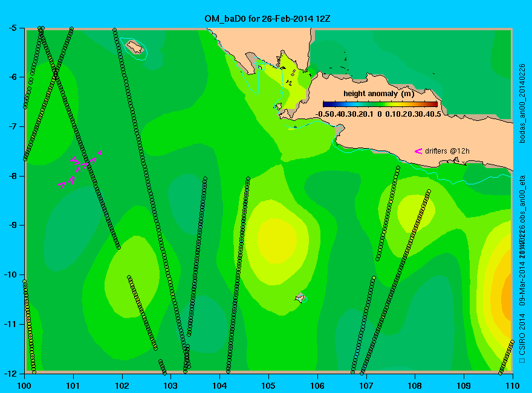Screen dimensions: 532x393
Task: Select the y-axis tick label -7
Action: [x=11, y=126]
